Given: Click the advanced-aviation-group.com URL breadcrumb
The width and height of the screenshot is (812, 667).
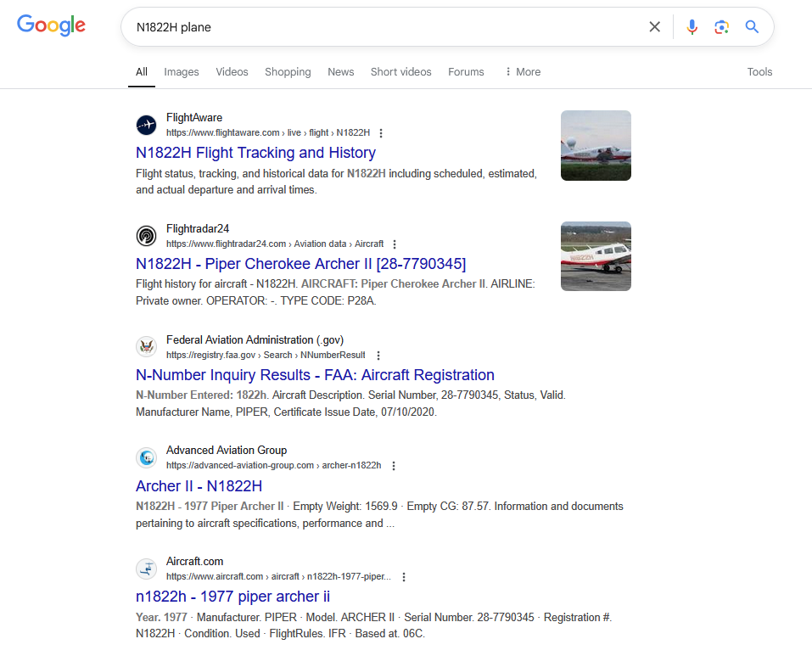Looking at the screenshot, I should pyautogui.click(x=273, y=465).
